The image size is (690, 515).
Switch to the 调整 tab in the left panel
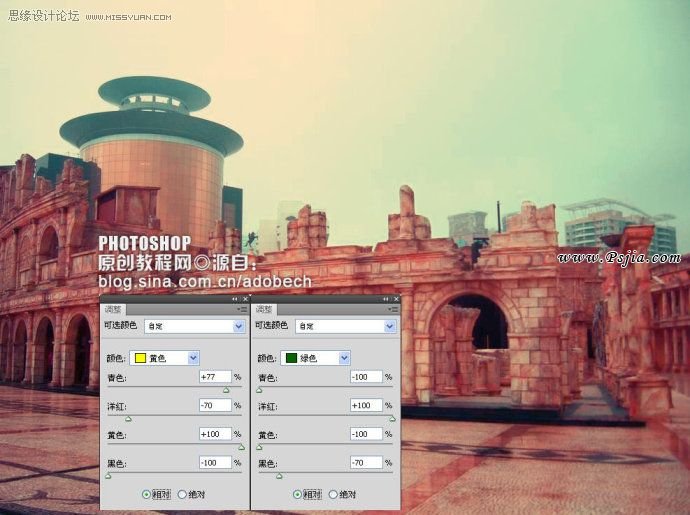point(111,310)
